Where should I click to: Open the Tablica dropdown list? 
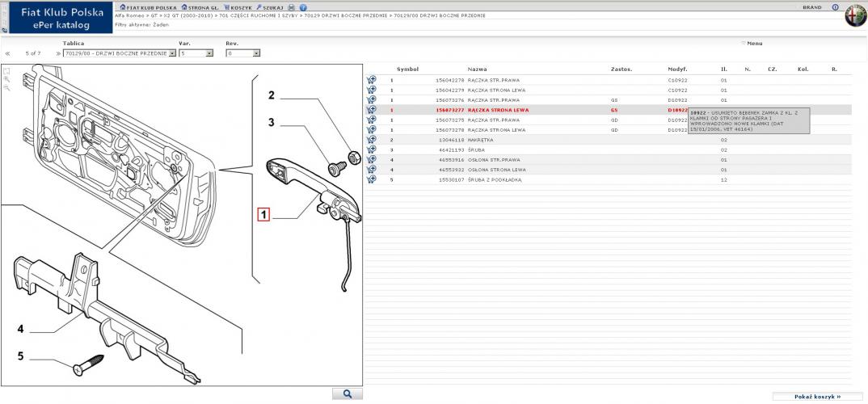pyautogui.click(x=171, y=53)
